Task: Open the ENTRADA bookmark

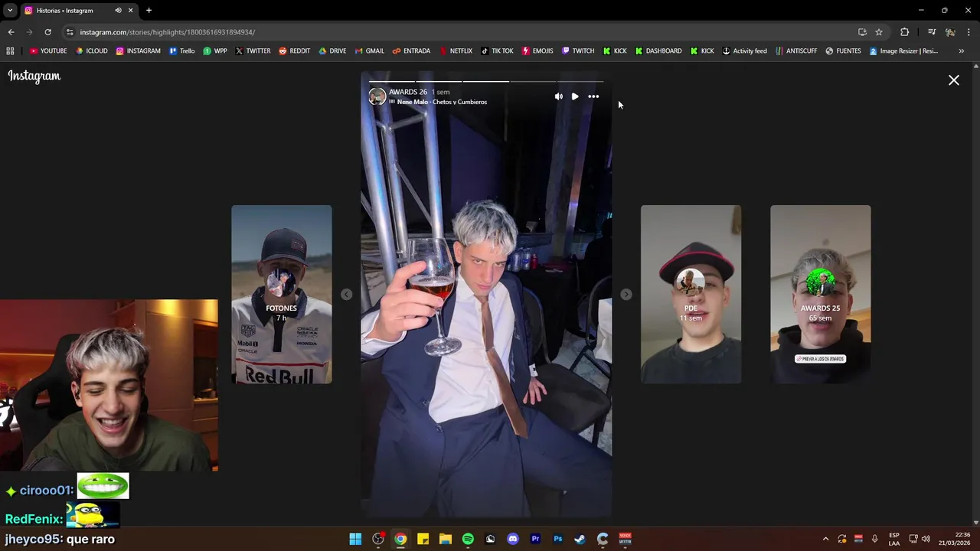Action: (x=411, y=51)
